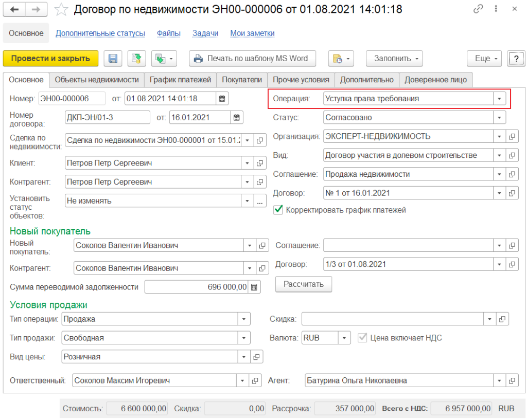Expand the currency RUB dropdown

coord(344,338)
